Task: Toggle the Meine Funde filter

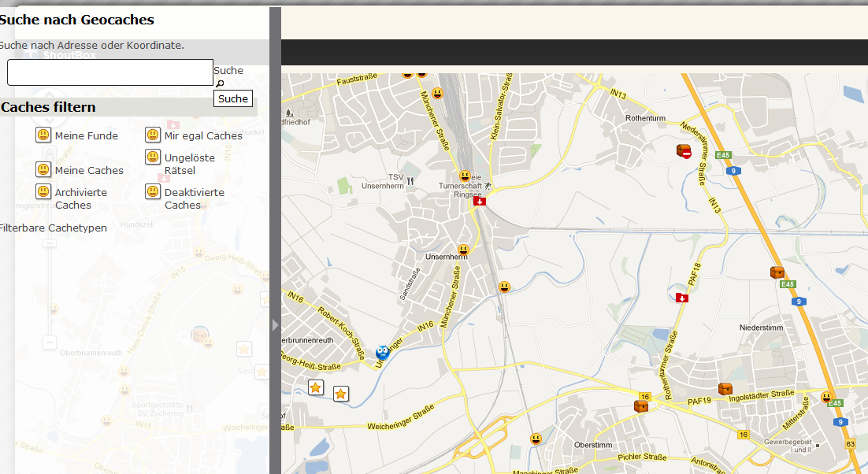Action: tap(43, 135)
